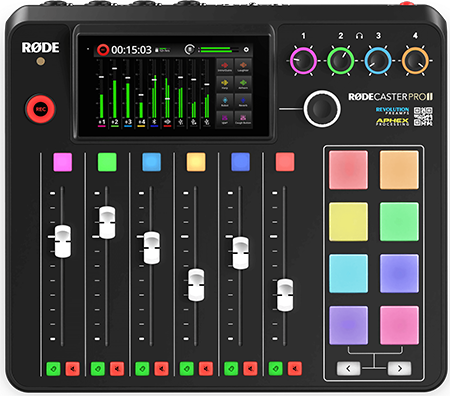Trigger the orange SMART pad
This screenshot has height=396, width=450.
click(x=399, y=170)
